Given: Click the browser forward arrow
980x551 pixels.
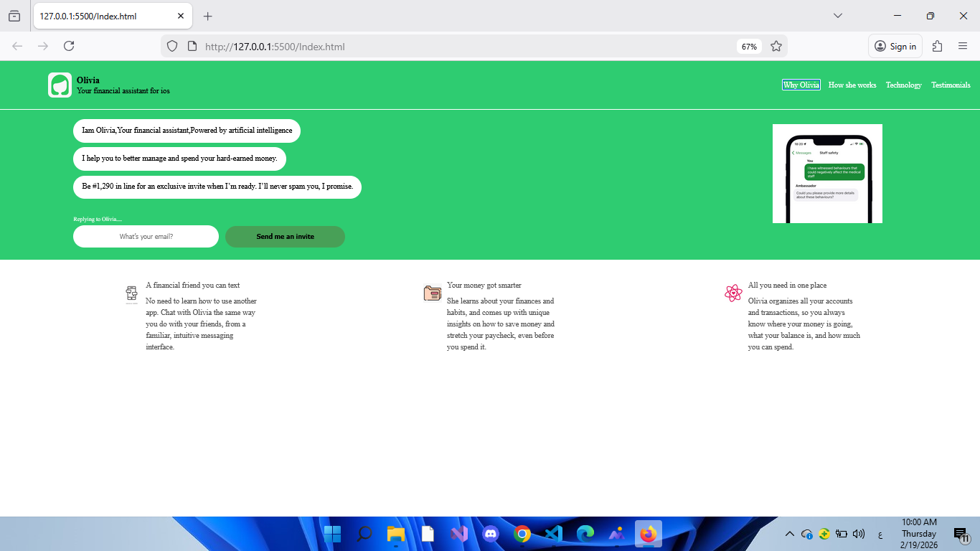Looking at the screenshot, I should [43, 46].
